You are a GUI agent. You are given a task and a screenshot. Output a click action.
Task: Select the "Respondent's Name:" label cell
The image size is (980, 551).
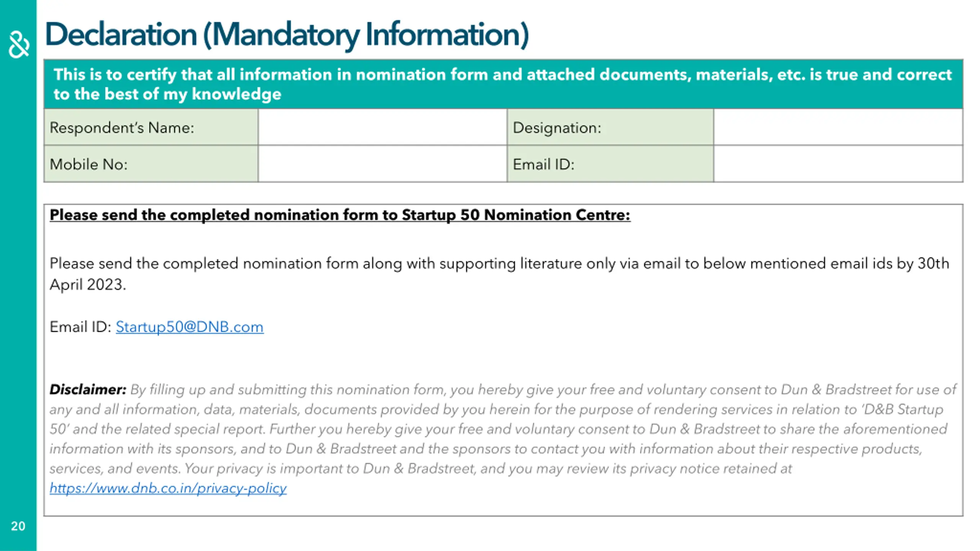(x=151, y=127)
